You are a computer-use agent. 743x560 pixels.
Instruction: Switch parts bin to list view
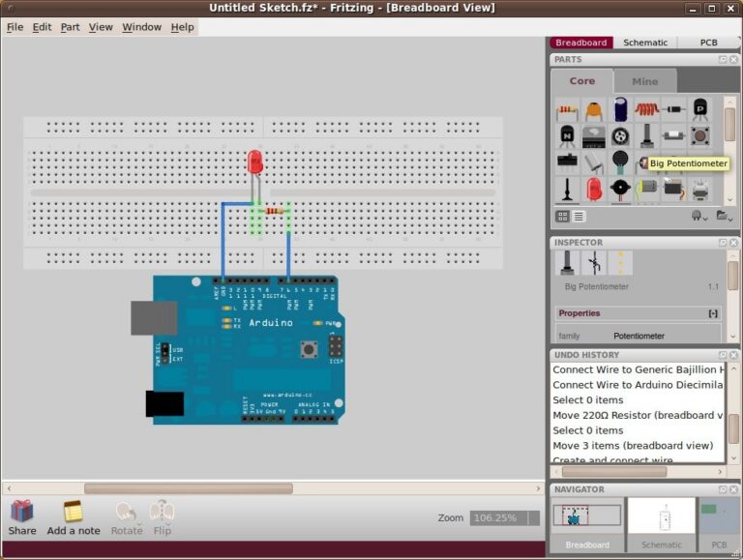pyautogui.click(x=579, y=217)
